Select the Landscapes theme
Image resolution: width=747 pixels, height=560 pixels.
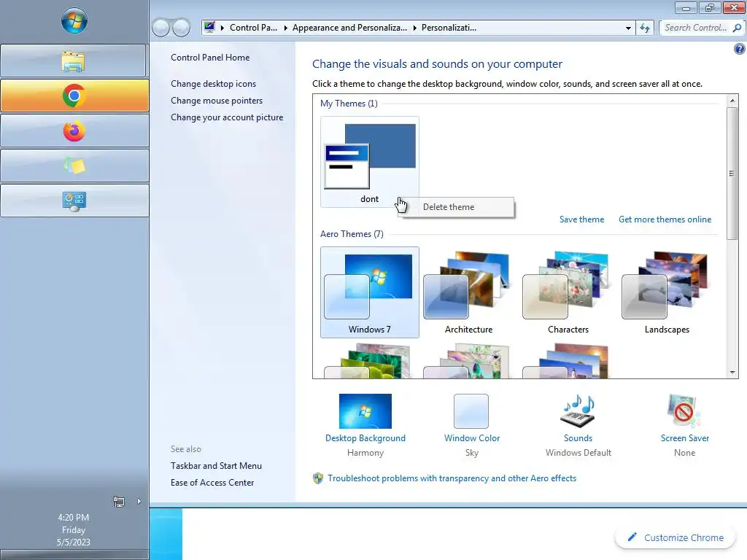click(667, 292)
